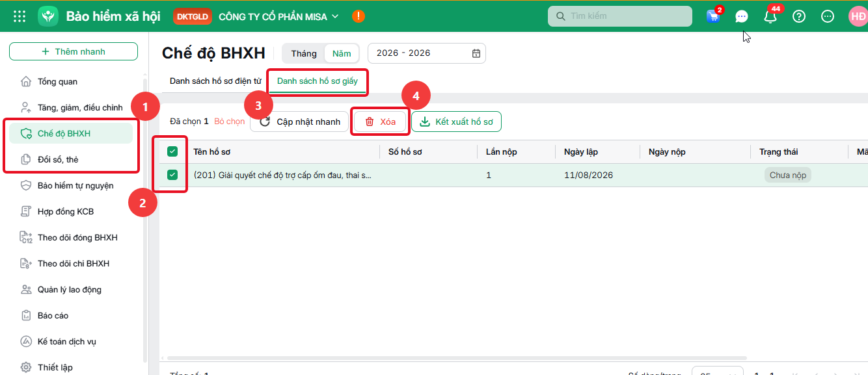This screenshot has height=375, width=868.
Task: Click the 11/08/2026 date cell
Action: [589, 175]
